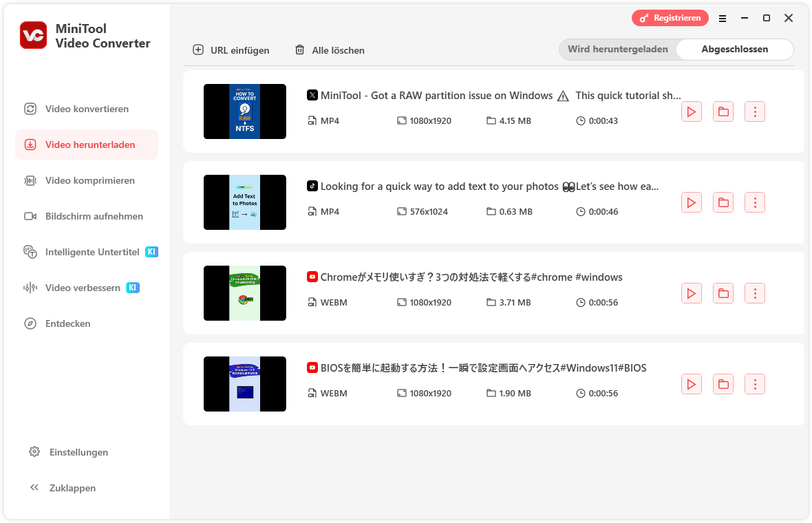Click the Registrieren button
Screen dimensions: 812x523
point(670,18)
